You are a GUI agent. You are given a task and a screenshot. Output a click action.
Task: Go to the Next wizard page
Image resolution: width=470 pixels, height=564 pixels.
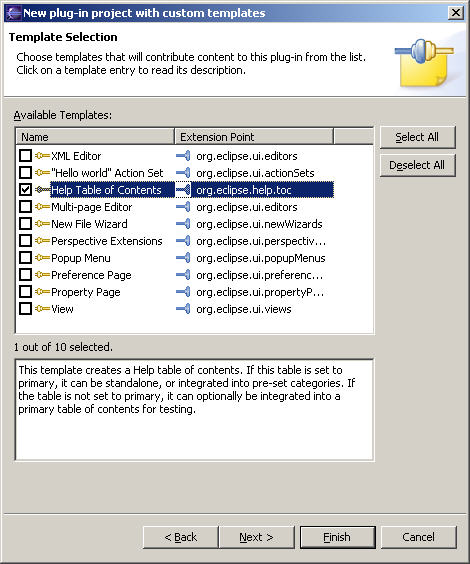tap(256, 537)
